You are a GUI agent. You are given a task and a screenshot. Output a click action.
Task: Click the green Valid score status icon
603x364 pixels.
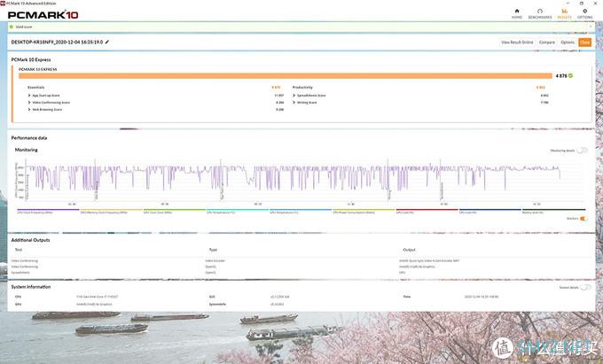[12, 27]
